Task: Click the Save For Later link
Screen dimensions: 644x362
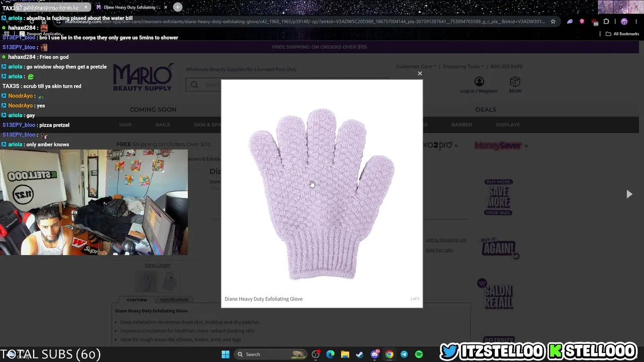Action: (x=439, y=250)
